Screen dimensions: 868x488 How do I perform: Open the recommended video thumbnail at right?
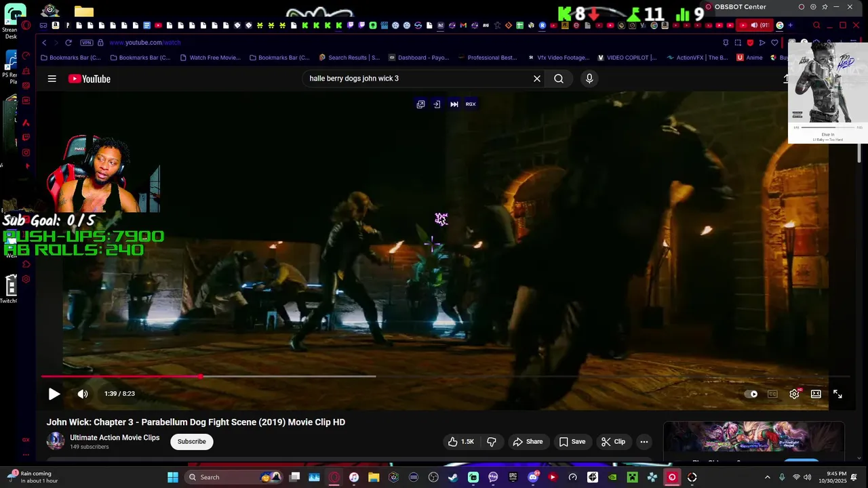click(753, 437)
